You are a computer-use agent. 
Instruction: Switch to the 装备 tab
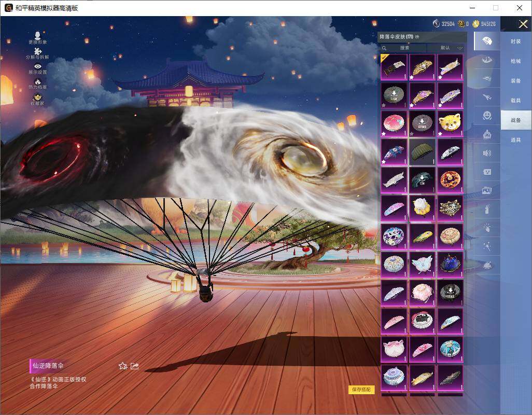[x=516, y=81]
